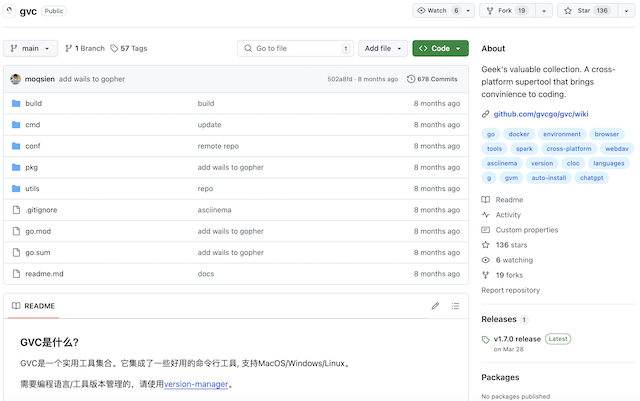640x401 pixels.
Task: Select the README tab
Action: point(33,306)
